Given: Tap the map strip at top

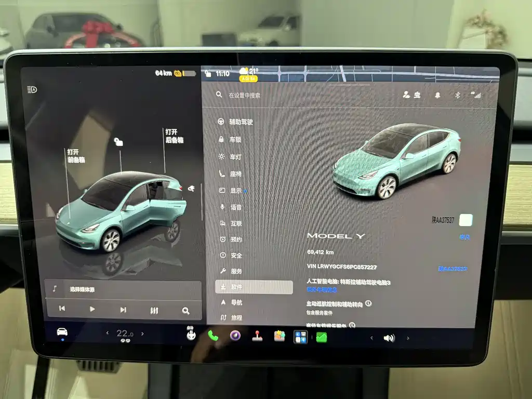Looking at the screenshot, I should (x=350, y=74).
